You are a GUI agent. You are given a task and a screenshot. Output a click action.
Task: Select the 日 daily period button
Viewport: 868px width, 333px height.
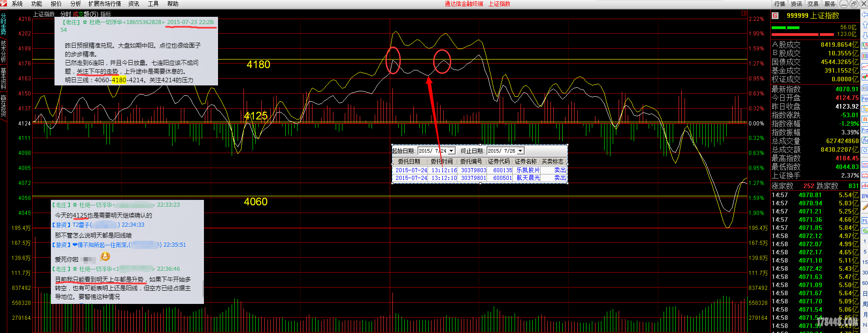pyautogui.click(x=864, y=293)
